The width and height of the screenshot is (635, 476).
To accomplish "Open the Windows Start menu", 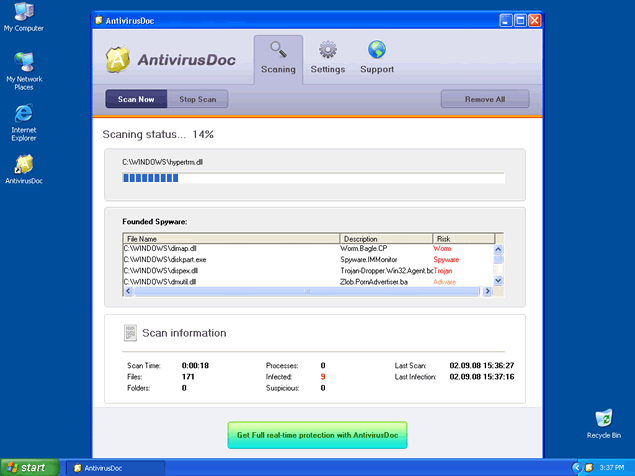I will pyautogui.click(x=28, y=467).
